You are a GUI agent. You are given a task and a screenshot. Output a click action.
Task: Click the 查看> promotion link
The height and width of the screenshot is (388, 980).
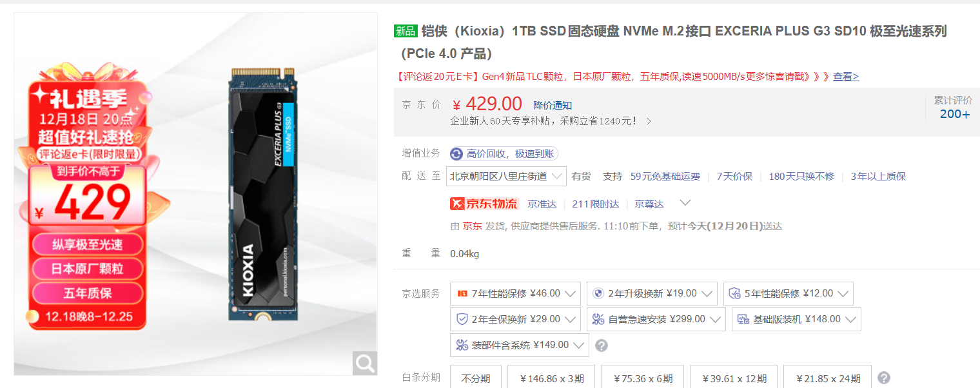click(846, 77)
